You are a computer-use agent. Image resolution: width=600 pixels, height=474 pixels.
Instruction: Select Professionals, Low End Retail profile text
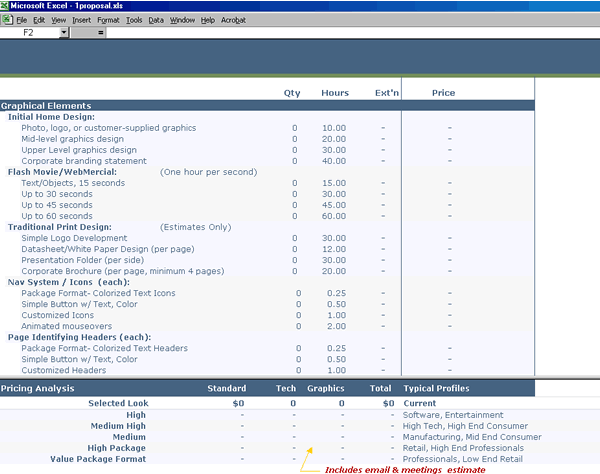pos(463,459)
